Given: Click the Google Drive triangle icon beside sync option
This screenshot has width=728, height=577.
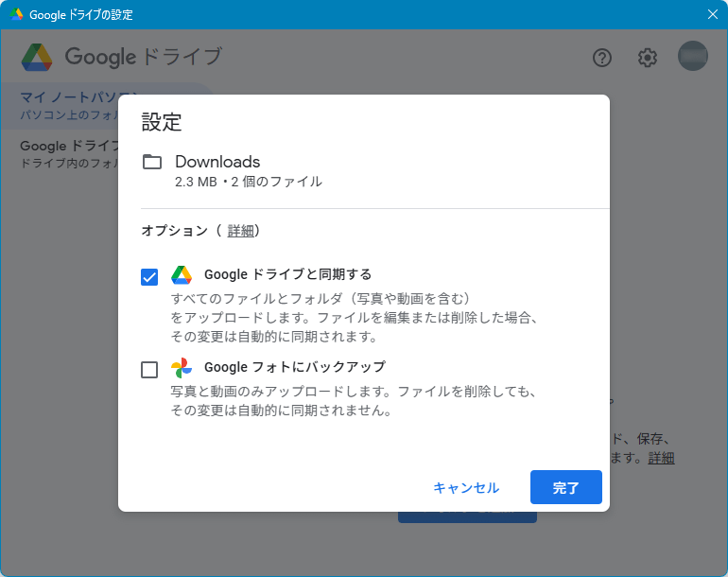Looking at the screenshot, I should (x=182, y=275).
